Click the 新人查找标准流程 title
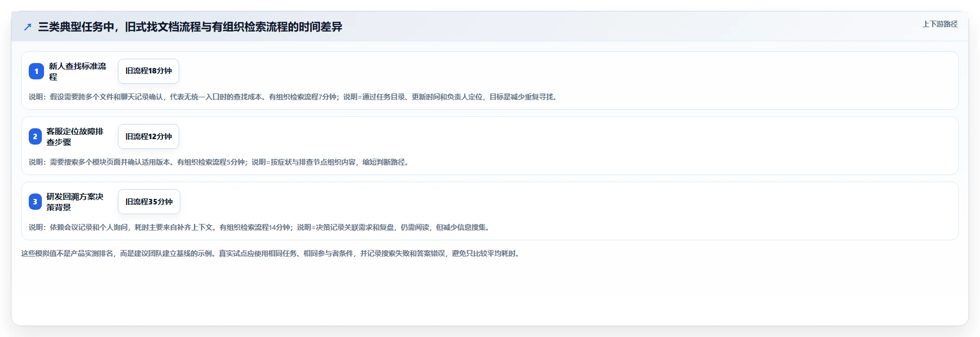This screenshot has width=980, height=337. click(x=78, y=71)
